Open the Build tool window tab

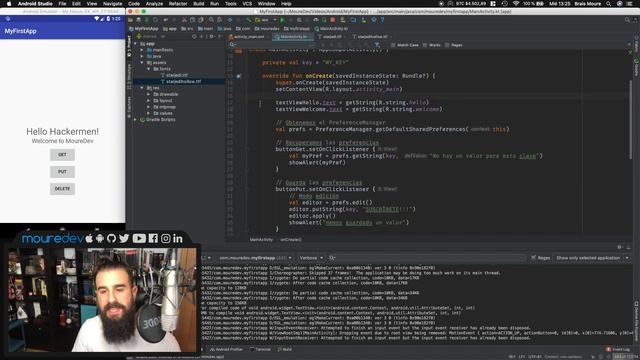[x=285, y=349]
